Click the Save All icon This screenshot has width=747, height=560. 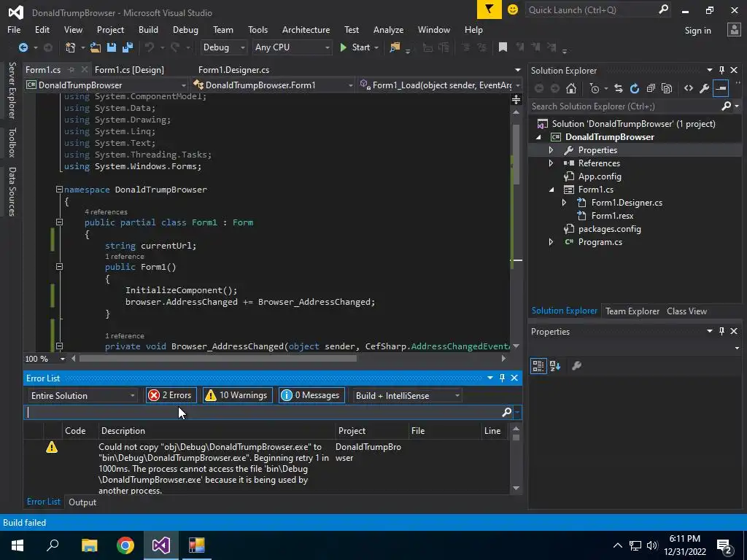pyautogui.click(x=127, y=47)
